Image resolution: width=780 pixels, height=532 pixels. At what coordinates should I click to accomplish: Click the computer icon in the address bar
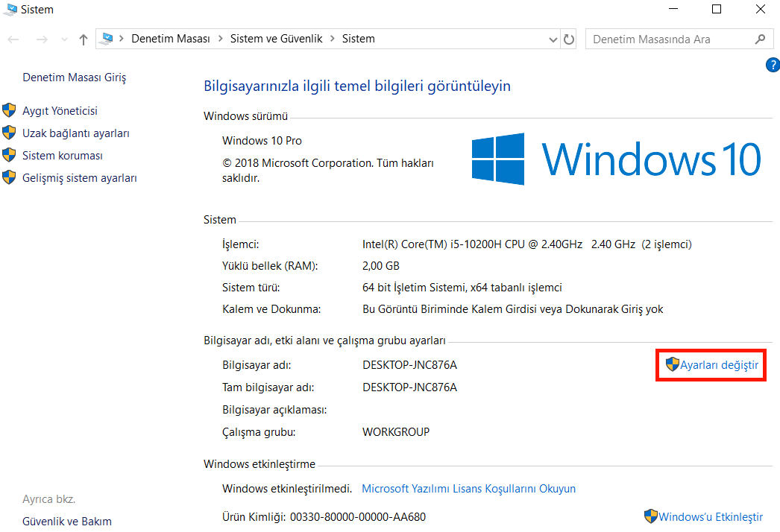[107, 38]
